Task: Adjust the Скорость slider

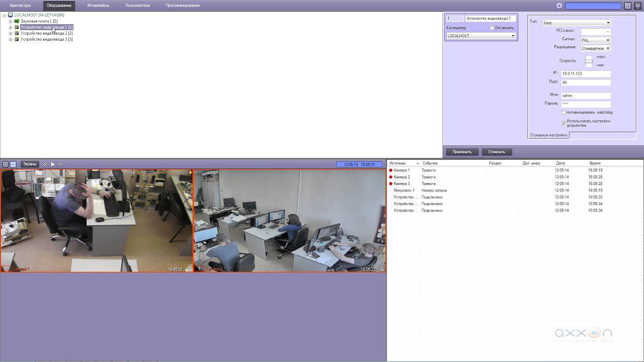Action: pos(589,61)
